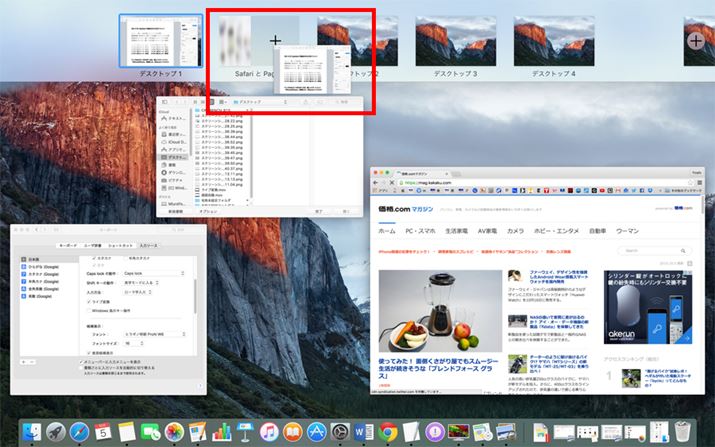Open the Calendar app in the Dock
This screenshot has width=715, height=447.
pos(103,432)
